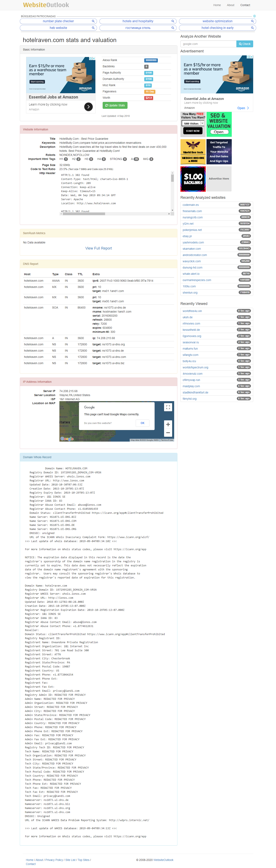Click search icon in 'heb website' pill
The height and width of the screenshot is (868, 276).
tap(93, 28)
